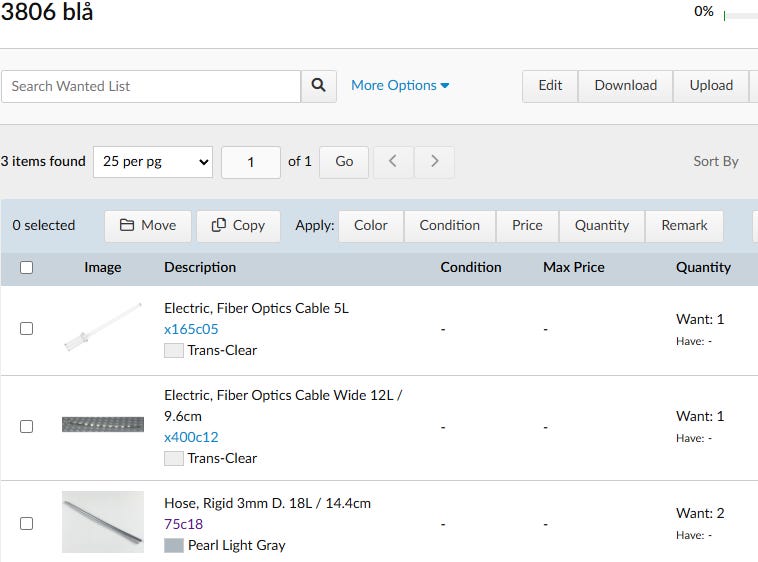Select checkbox for Hose Rigid 3mm row
The image size is (758, 562).
pos(27,523)
